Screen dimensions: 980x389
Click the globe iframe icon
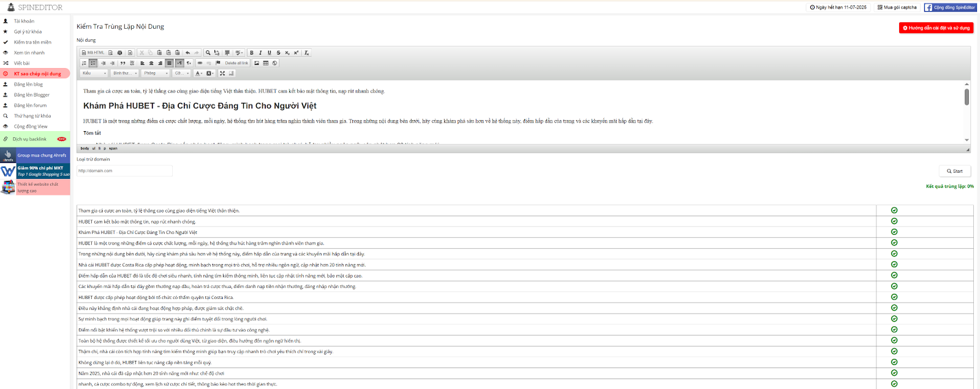pos(274,63)
